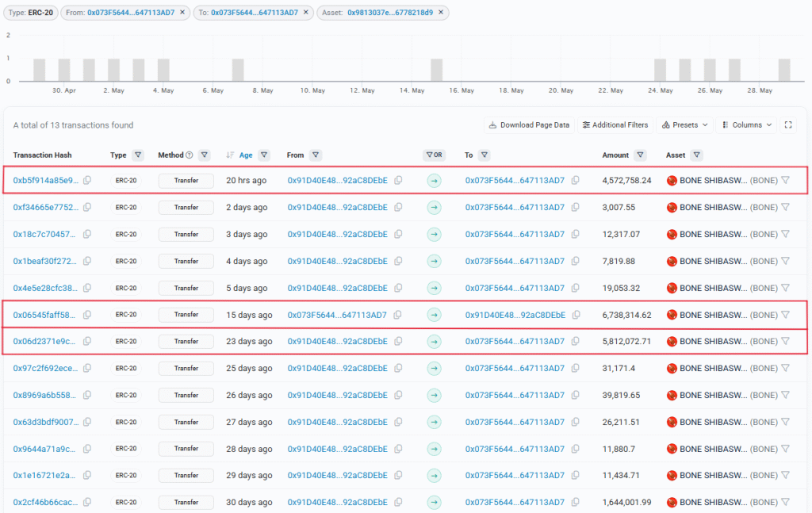Click direction arrow in 15 days ago row
The image size is (812, 513).
[x=434, y=315]
